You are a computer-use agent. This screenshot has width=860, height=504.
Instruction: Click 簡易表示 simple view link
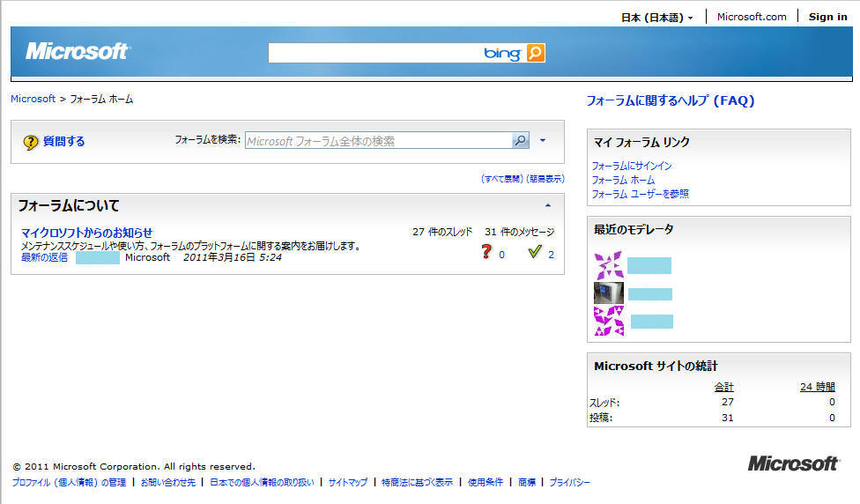coord(545,179)
